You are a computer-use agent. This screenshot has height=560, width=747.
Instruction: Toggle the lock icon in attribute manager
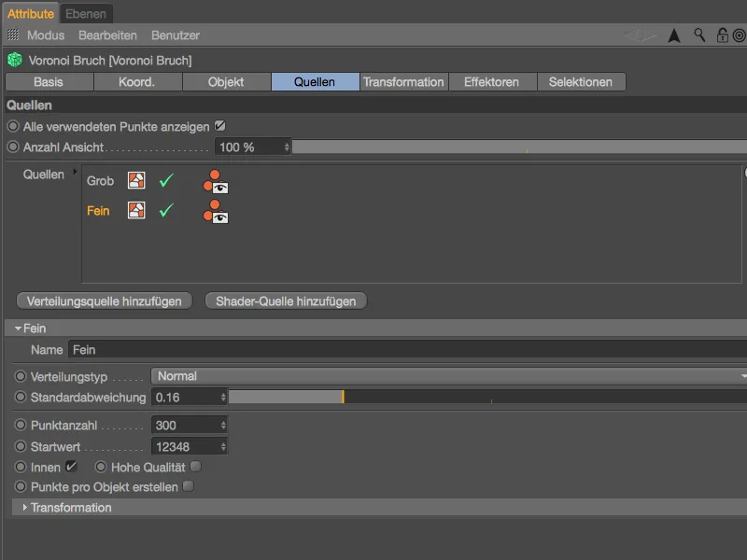722,35
